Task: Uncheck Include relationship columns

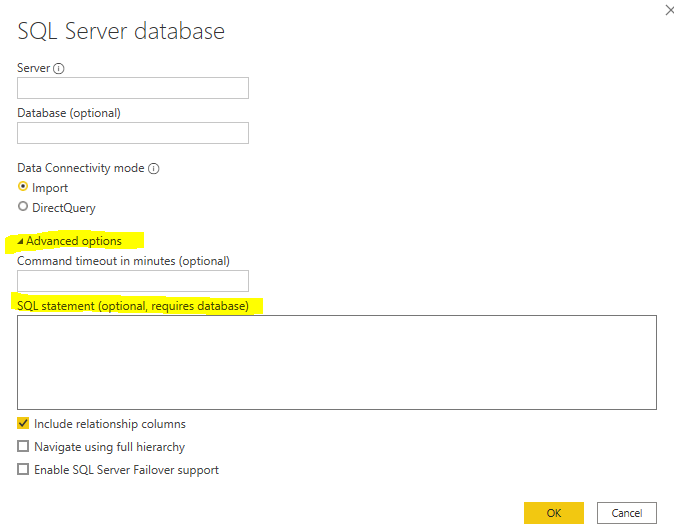Action: click(x=23, y=423)
